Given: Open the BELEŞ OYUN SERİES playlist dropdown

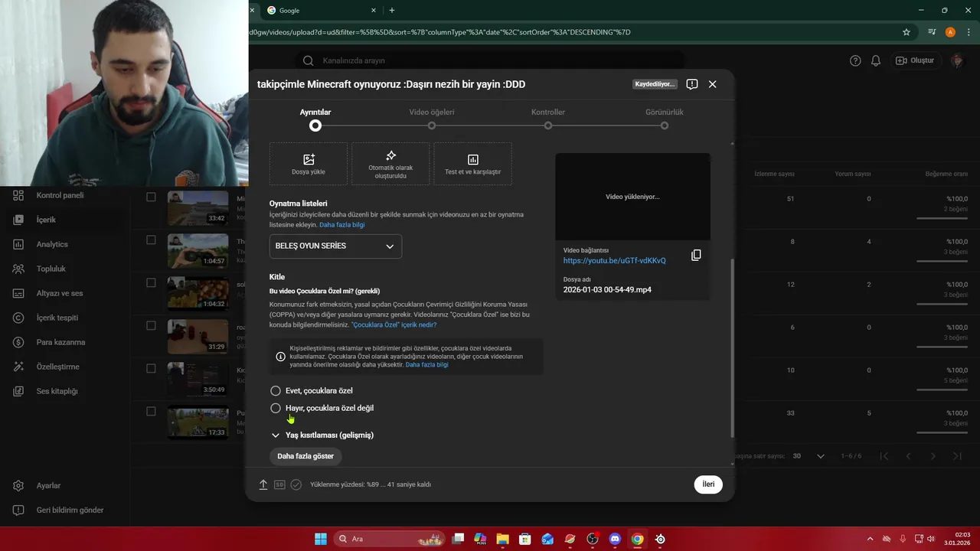Looking at the screenshot, I should [x=335, y=246].
